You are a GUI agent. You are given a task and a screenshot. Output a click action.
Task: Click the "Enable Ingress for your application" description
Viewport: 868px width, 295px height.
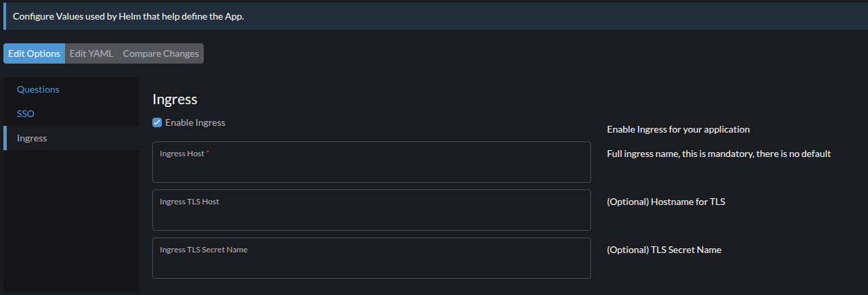tap(678, 129)
